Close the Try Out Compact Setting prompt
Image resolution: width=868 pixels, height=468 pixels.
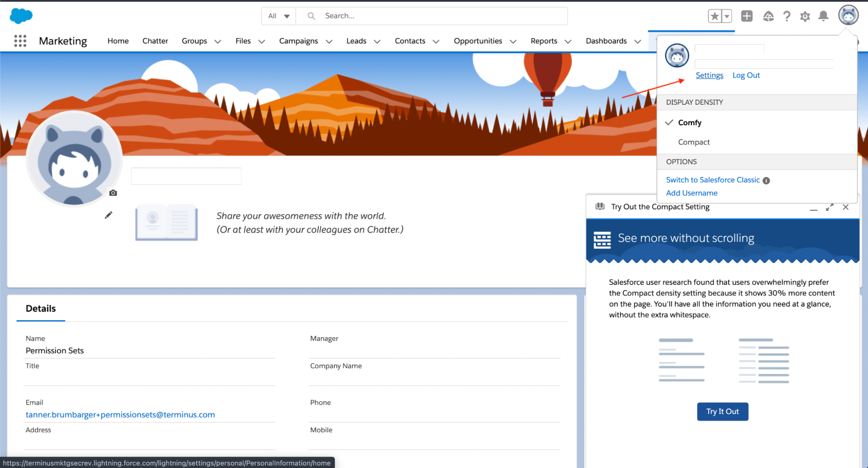(x=846, y=207)
